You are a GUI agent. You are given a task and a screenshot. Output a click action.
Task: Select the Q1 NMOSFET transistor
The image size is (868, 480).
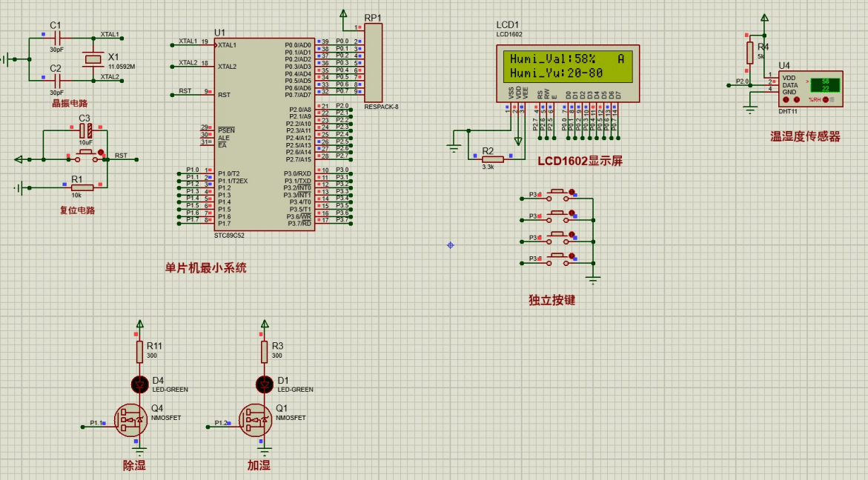click(256, 421)
